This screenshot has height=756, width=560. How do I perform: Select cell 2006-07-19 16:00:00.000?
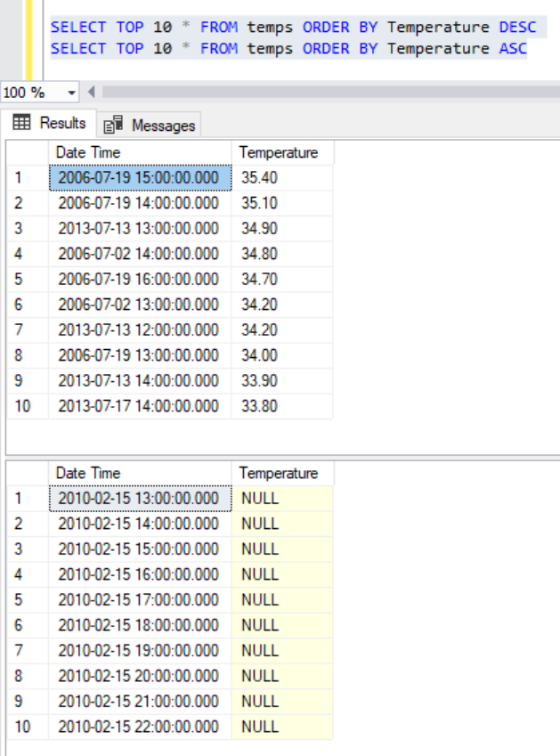[x=140, y=280]
